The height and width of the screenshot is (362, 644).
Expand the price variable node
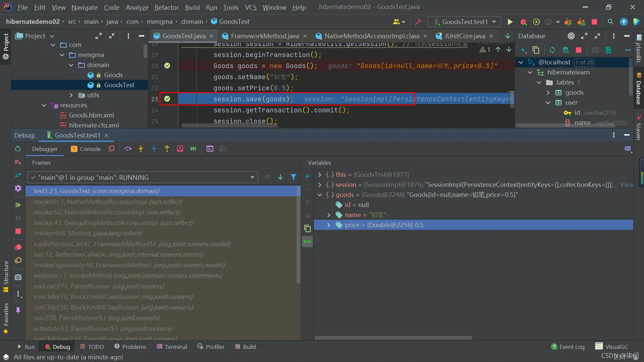pos(328,225)
